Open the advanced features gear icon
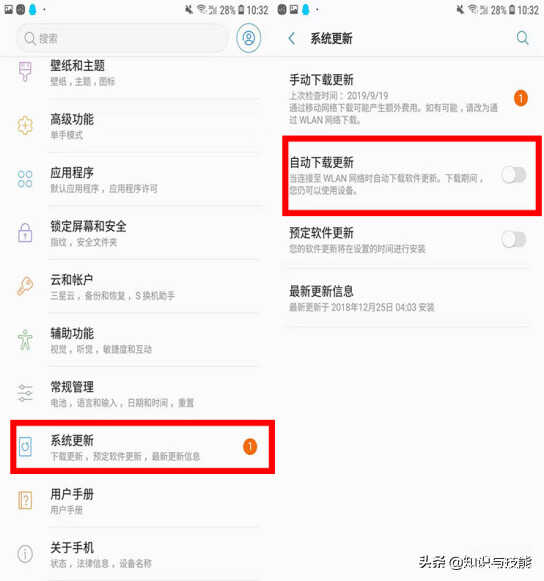This screenshot has width=544, height=581. (25, 125)
